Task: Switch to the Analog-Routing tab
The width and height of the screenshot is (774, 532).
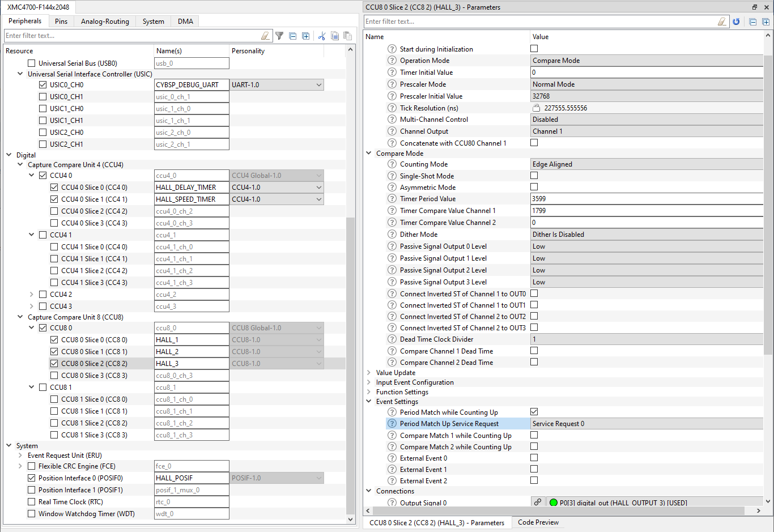Action: point(105,22)
